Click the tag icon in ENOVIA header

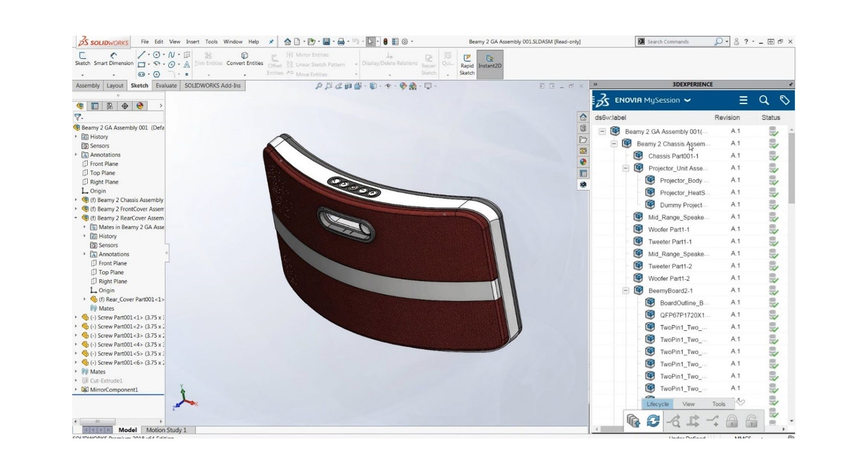pyautogui.click(x=784, y=100)
